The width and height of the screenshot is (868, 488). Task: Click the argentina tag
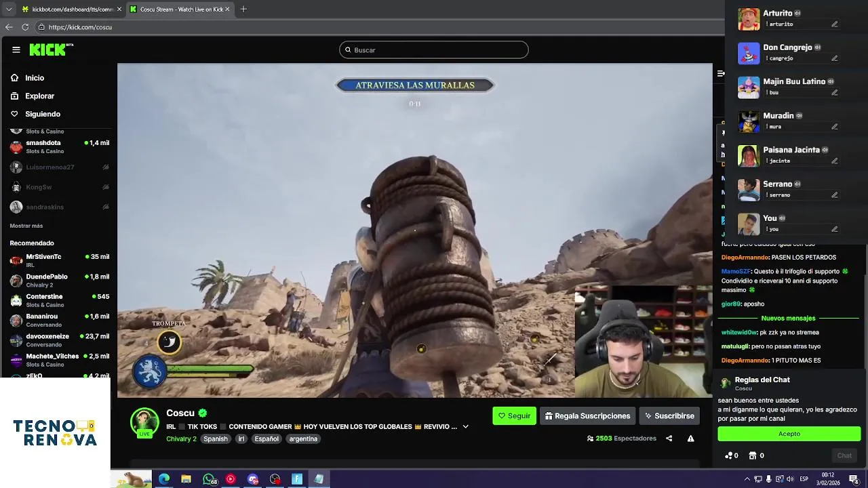303,439
